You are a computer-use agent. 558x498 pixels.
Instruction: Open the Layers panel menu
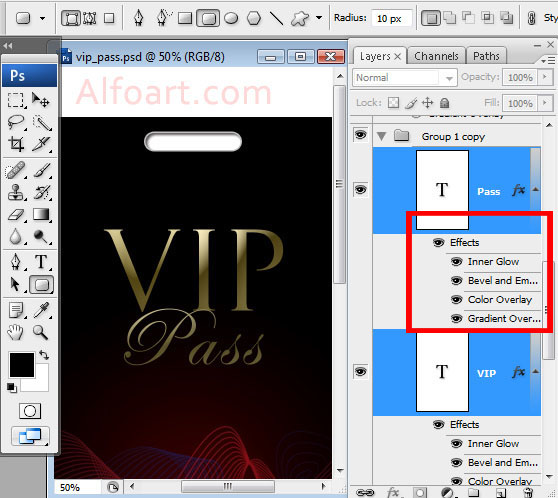coord(548,61)
